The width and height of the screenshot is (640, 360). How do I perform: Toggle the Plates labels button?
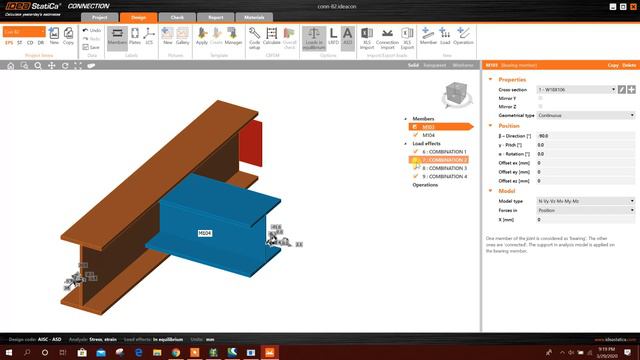(135, 36)
